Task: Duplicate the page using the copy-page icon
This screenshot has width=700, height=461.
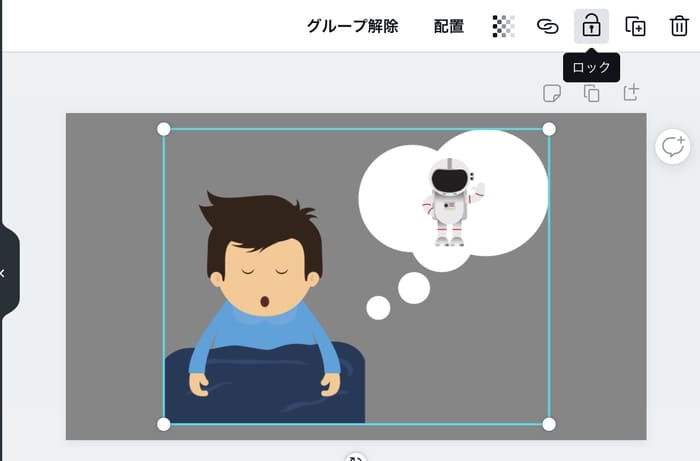Action: coord(591,93)
